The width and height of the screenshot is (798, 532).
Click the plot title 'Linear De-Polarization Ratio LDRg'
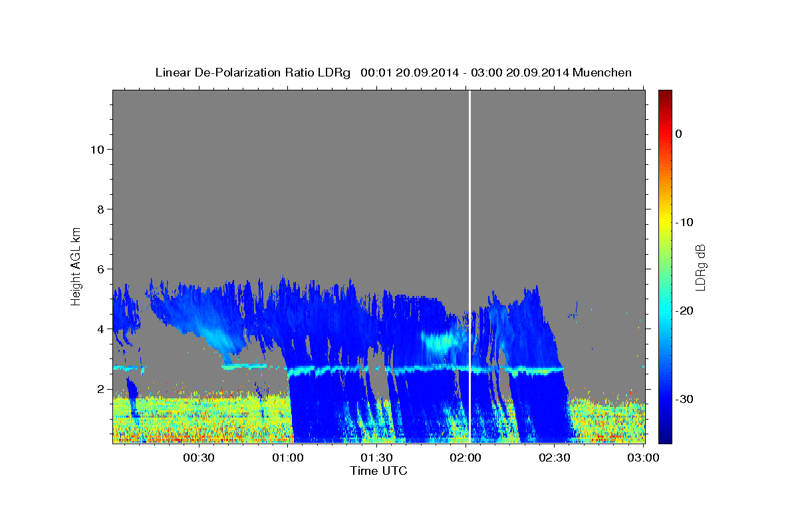pos(252,72)
